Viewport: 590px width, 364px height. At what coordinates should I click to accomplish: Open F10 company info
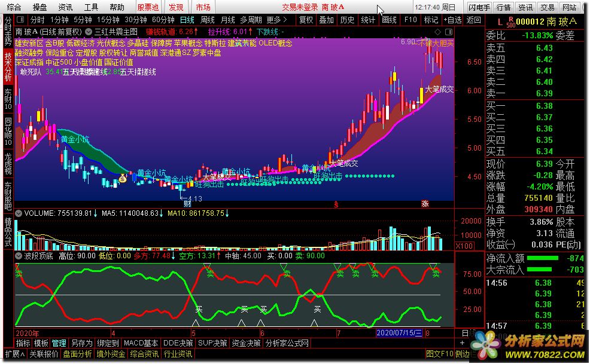click(x=410, y=20)
